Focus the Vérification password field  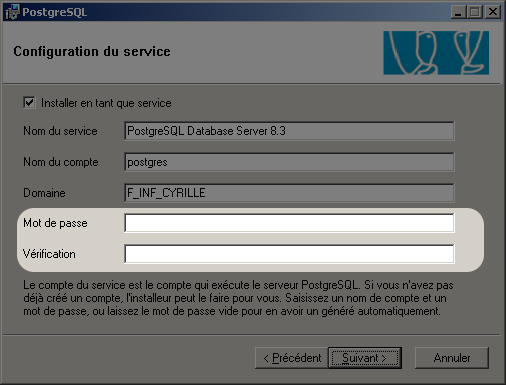(x=289, y=254)
